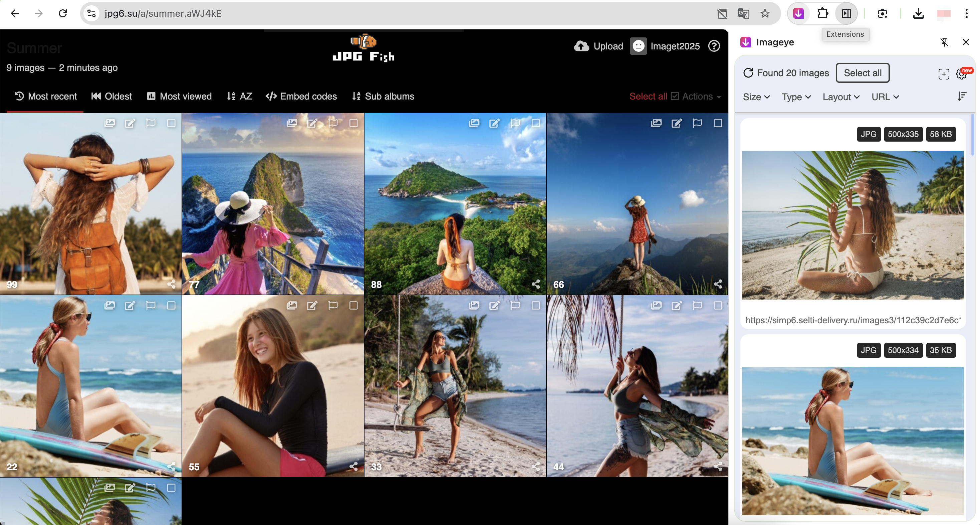Click share icon on image 88
980x525 pixels.
click(x=536, y=284)
